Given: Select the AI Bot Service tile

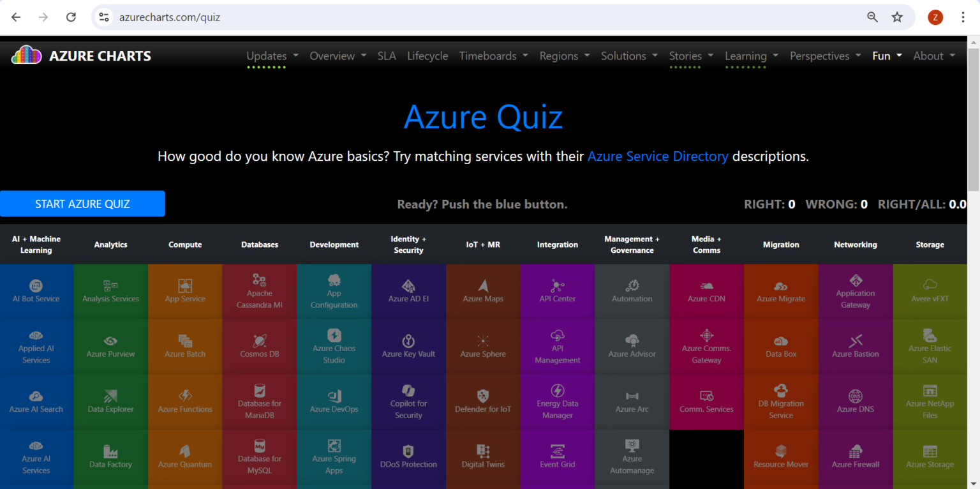Looking at the screenshot, I should coord(36,290).
